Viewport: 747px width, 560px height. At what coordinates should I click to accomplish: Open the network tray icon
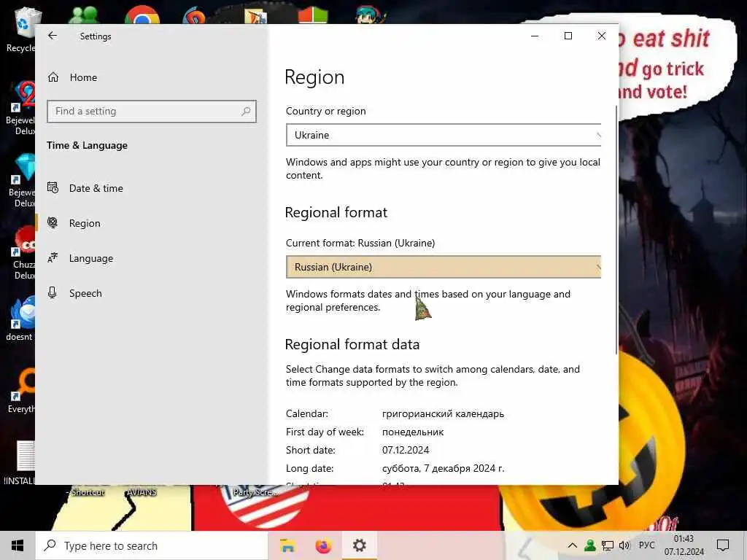click(608, 545)
